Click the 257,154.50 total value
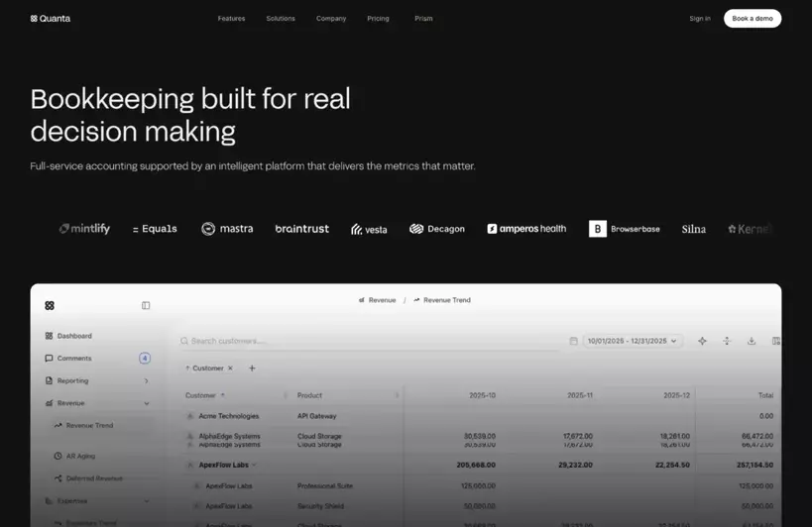This screenshot has width=812, height=527. [x=754, y=465]
